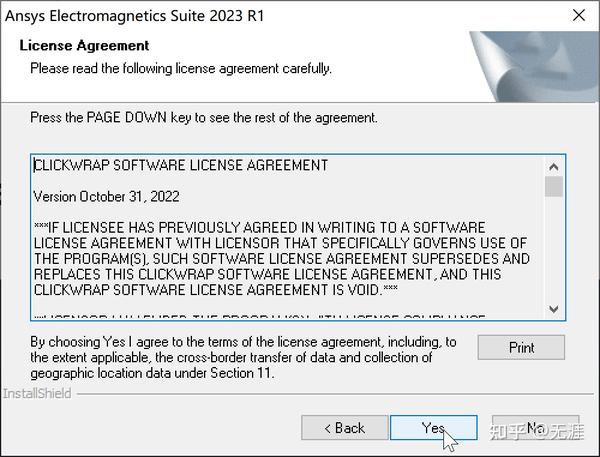The height and width of the screenshot is (457, 600).
Task: Click the CLICKWRAP SOFTWARE LICENSE AGREEMENT line
Action: 181,165
